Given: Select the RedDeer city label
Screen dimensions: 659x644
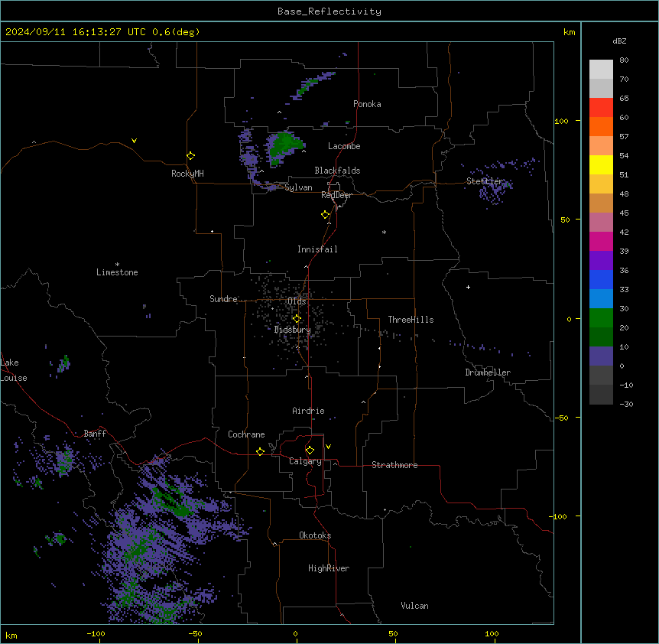Looking at the screenshot, I should pos(336,195).
